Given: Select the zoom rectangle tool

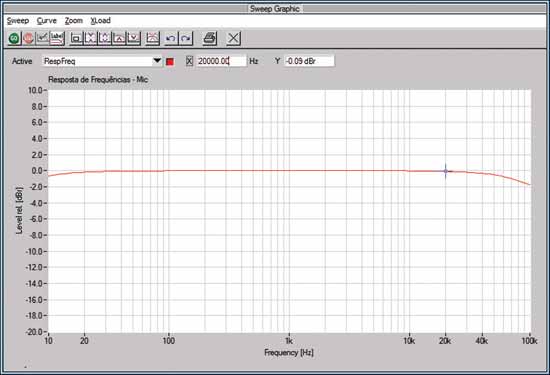Looking at the screenshot, I should tap(76, 38).
